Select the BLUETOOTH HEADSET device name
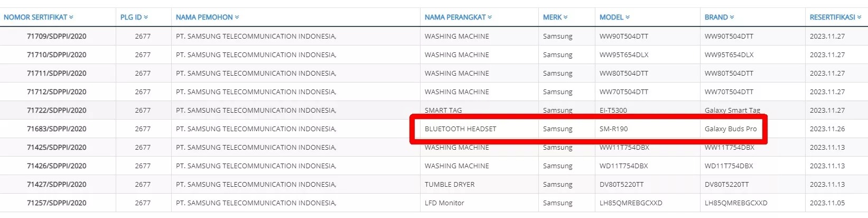 click(x=461, y=129)
